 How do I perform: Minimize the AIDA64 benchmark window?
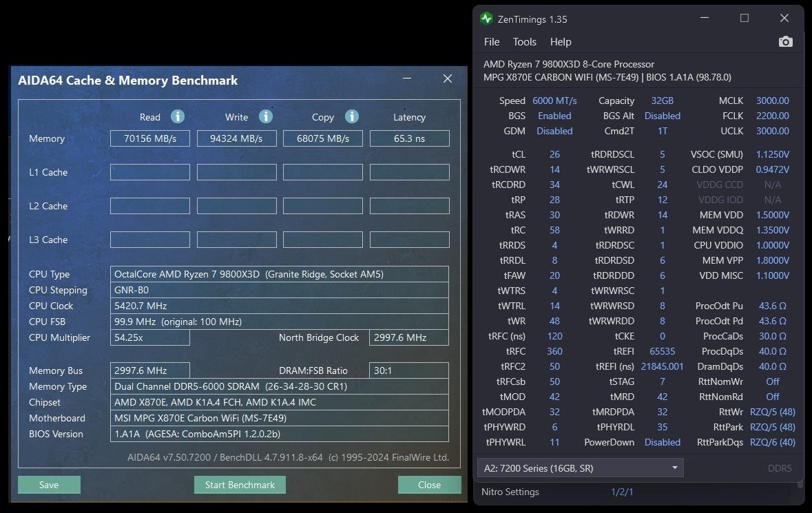pos(407,78)
